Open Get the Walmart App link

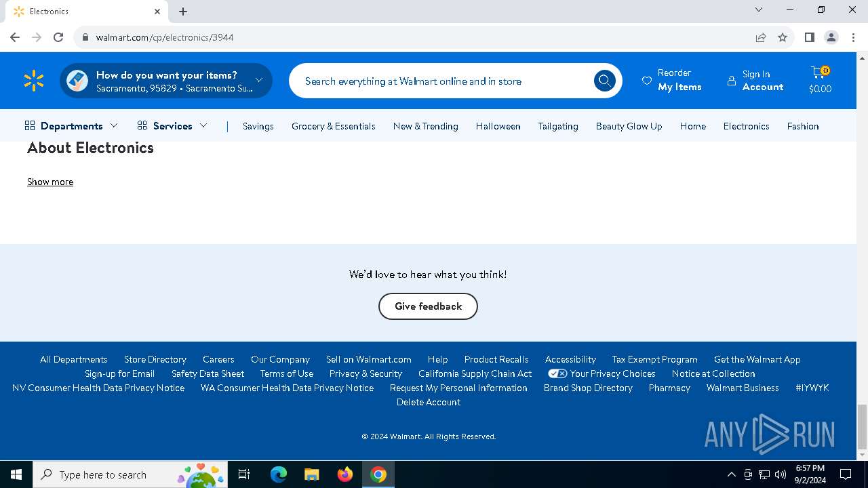point(757,359)
